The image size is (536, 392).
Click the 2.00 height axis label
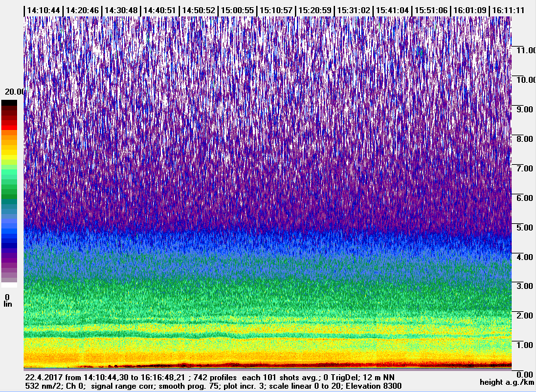tap(525, 315)
